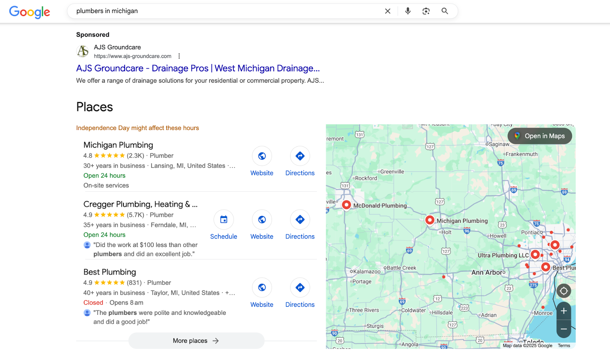Click the AJS Groundcare favicon
The image size is (610, 364).
tap(83, 51)
